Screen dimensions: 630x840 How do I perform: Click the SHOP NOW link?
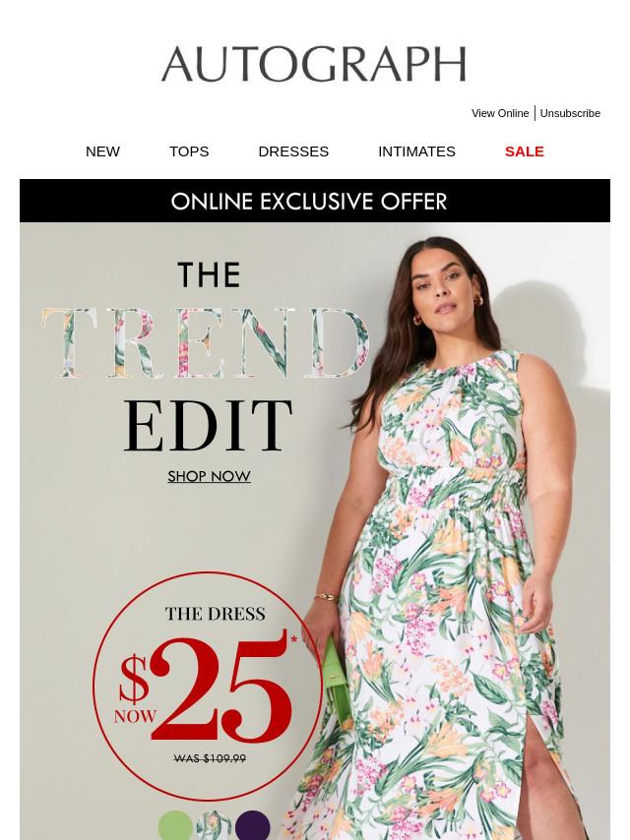click(209, 476)
